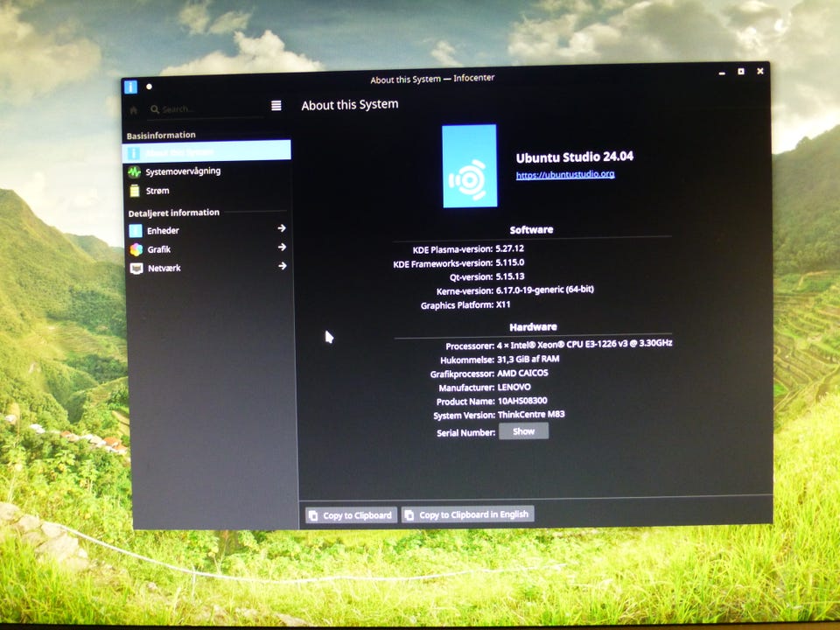
Task: Minimize the Infocenter window
Action: 722,73
